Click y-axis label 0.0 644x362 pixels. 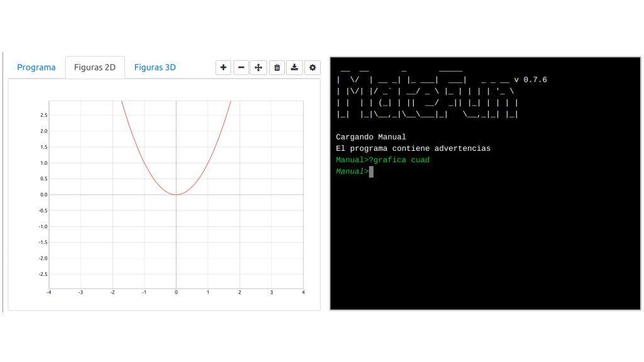click(44, 195)
